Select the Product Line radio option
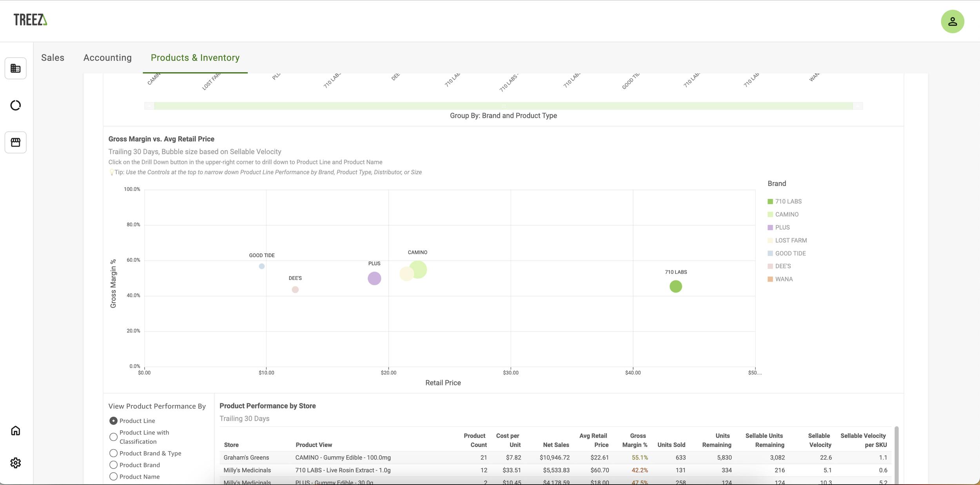Image resolution: width=980 pixels, height=485 pixels. pyautogui.click(x=113, y=421)
